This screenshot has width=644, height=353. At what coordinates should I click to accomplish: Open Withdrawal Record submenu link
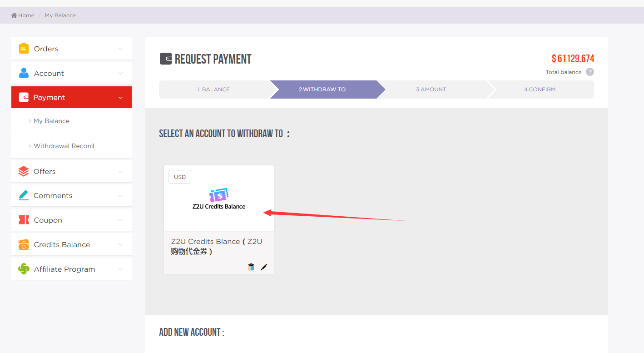64,146
